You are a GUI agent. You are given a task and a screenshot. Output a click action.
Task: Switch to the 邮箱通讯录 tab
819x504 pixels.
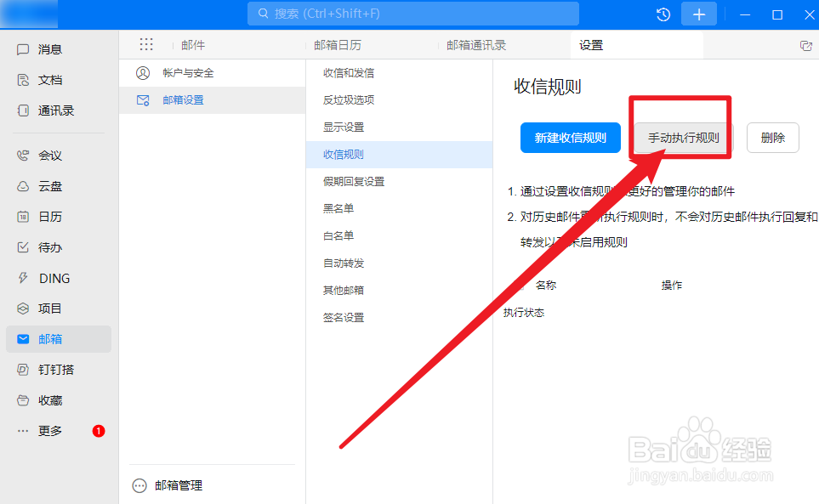[475, 44]
